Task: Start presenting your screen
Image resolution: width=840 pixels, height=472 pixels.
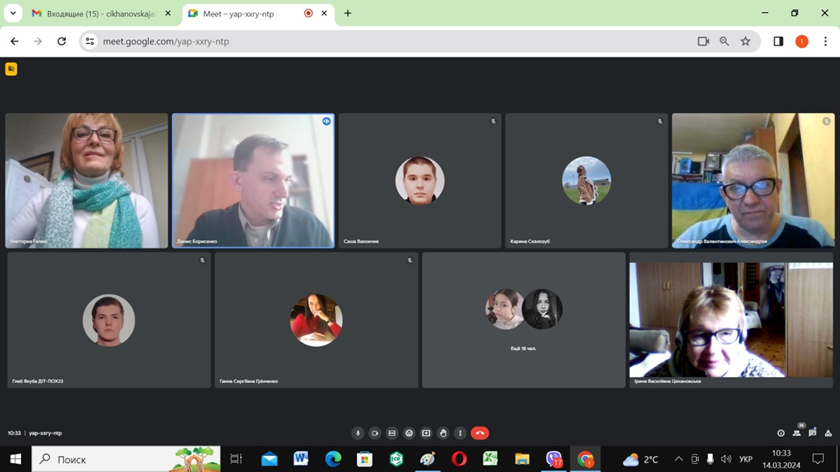Action: pos(426,433)
